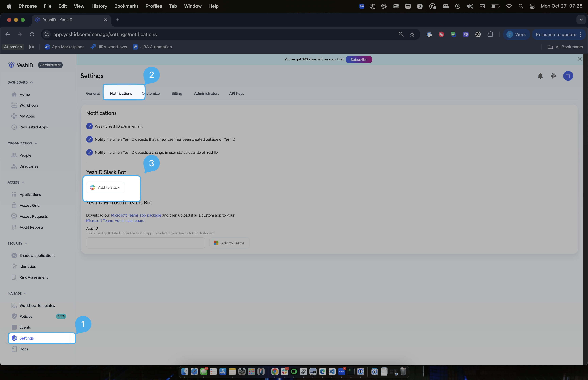Click Add to Slack button
This screenshot has height=380, width=588.
(x=105, y=187)
